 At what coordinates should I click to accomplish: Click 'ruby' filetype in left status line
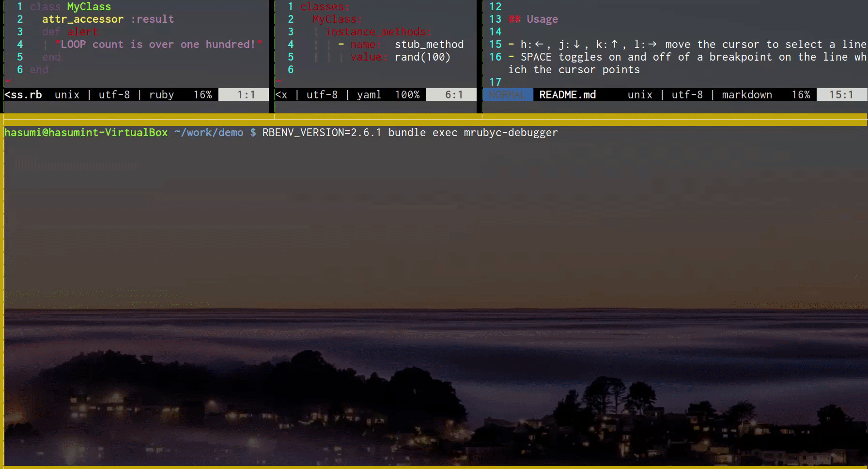[161, 95]
